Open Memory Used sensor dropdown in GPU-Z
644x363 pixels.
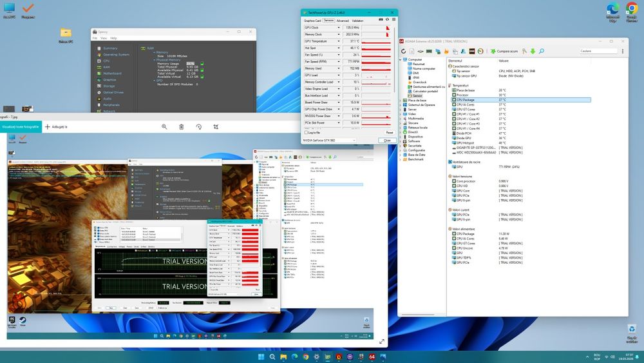tap(339, 68)
